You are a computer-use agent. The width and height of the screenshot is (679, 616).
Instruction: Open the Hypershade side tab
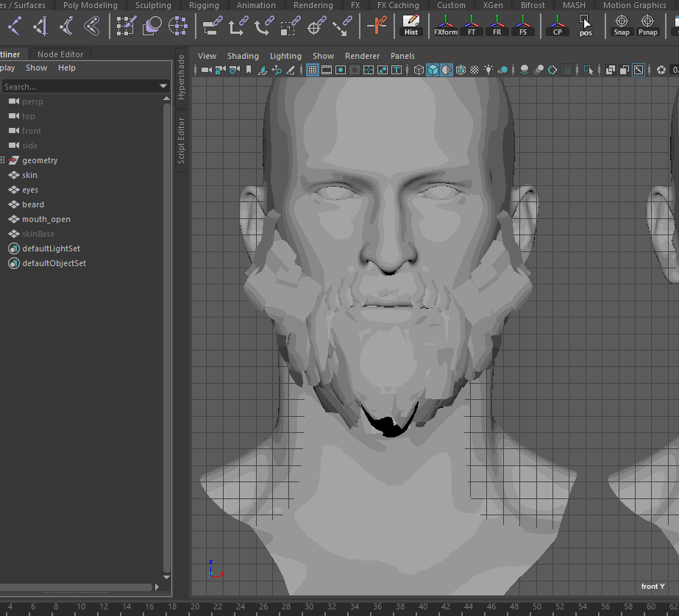click(182, 77)
